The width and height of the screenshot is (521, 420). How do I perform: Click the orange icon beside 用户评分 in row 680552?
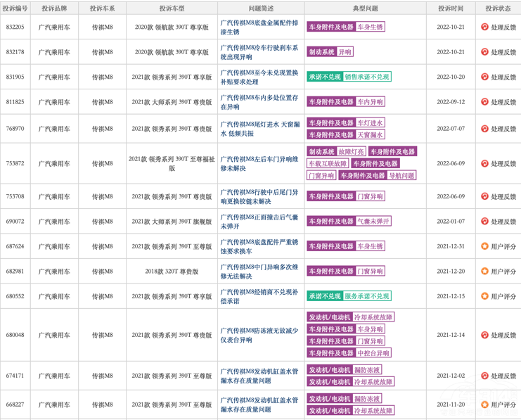484,296
